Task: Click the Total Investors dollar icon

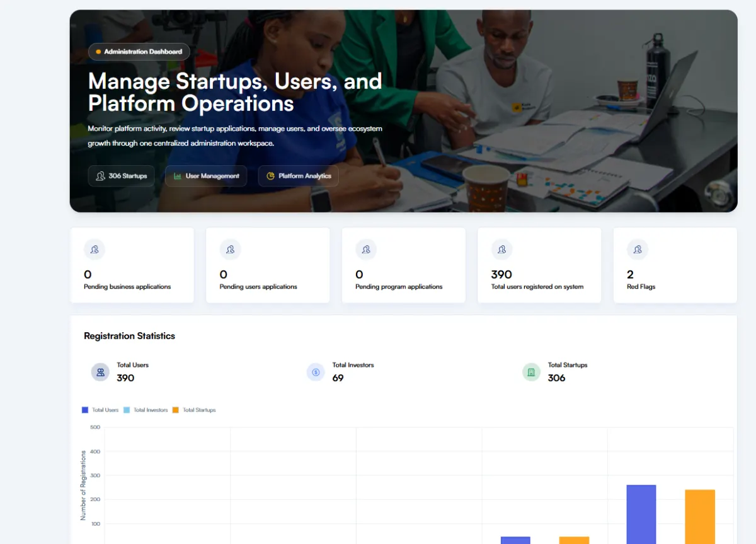Action: pos(316,372)
